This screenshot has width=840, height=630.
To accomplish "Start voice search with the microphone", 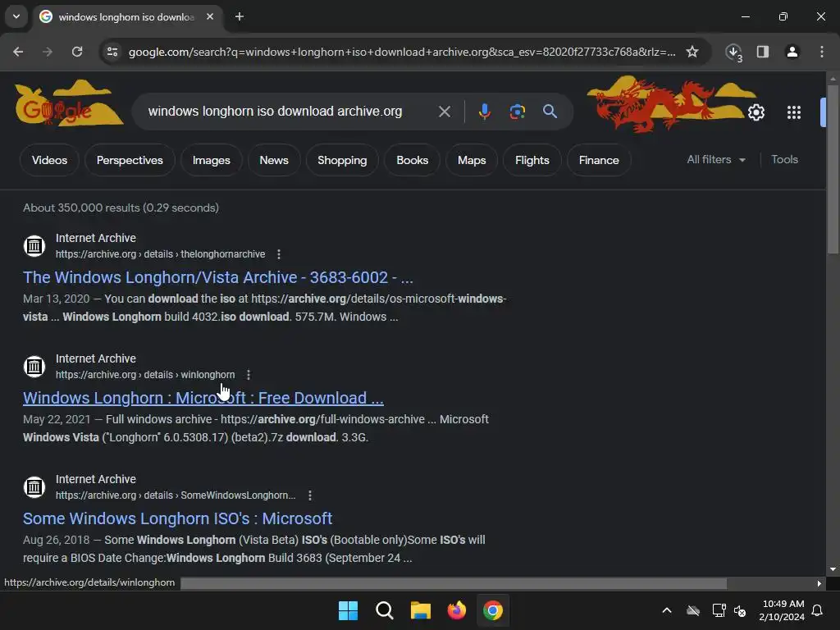I will tap(484, 112).
